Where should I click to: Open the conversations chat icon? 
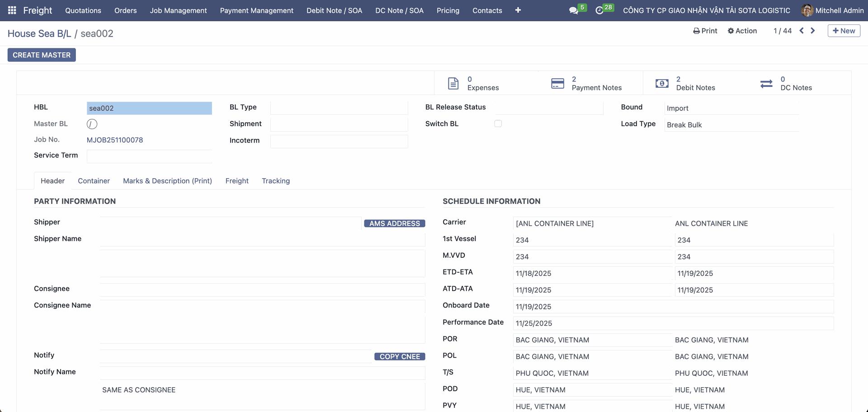[x=573, y=10]
